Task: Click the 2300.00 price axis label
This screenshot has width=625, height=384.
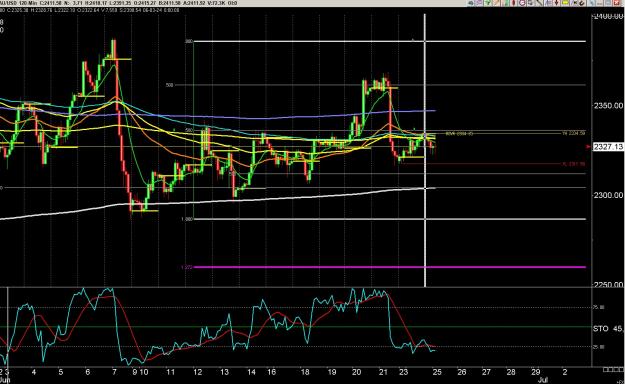Action: [608, 195]
